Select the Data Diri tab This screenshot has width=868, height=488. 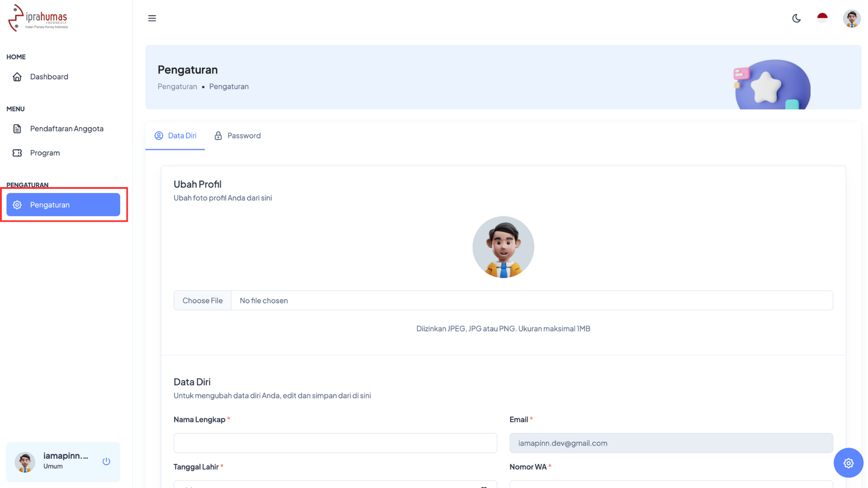tap(175, 136)
